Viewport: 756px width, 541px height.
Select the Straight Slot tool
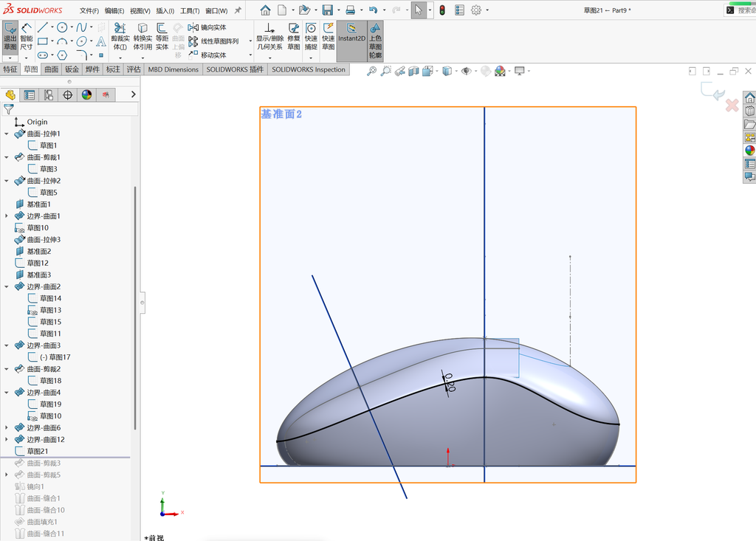point(42,55)
